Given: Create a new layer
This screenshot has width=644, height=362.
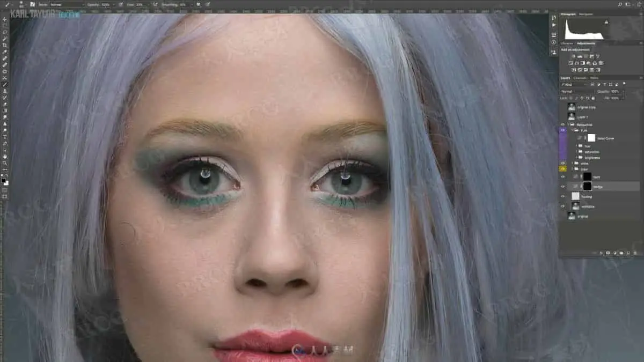Looking at the screenshot, I should 628,253.
